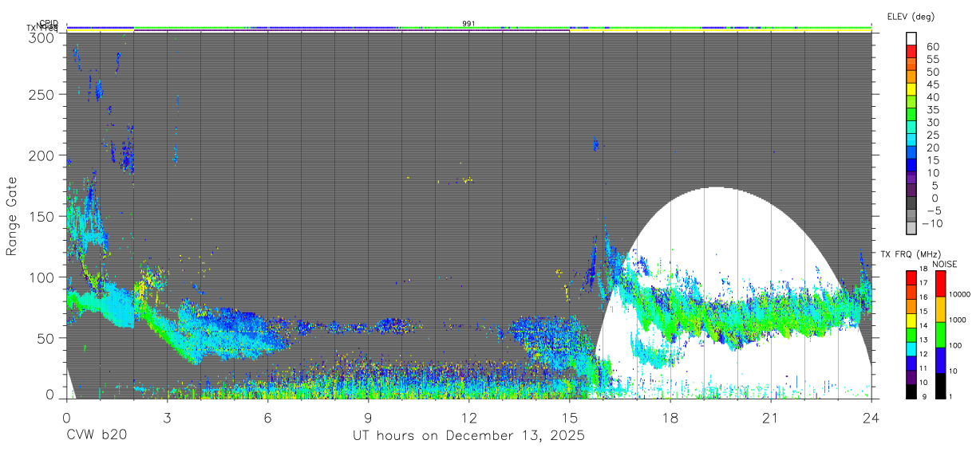Select green NOISE swatch between 100 and 1000

click(x=939, y=335)
